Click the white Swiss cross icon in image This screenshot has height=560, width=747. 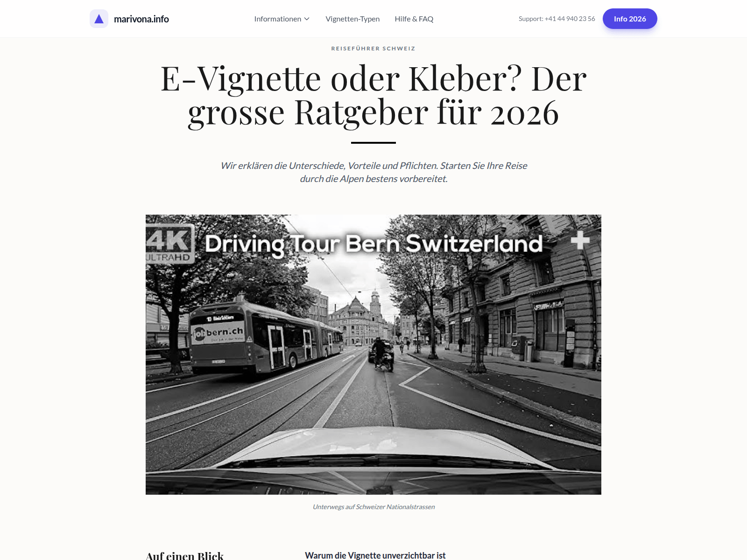(580, 240)
